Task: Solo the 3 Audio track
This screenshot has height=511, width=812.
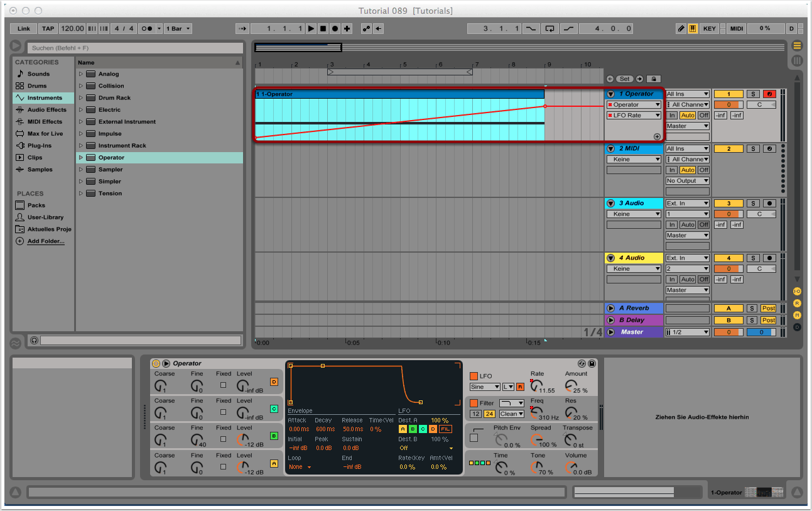Action: [752, 204]
